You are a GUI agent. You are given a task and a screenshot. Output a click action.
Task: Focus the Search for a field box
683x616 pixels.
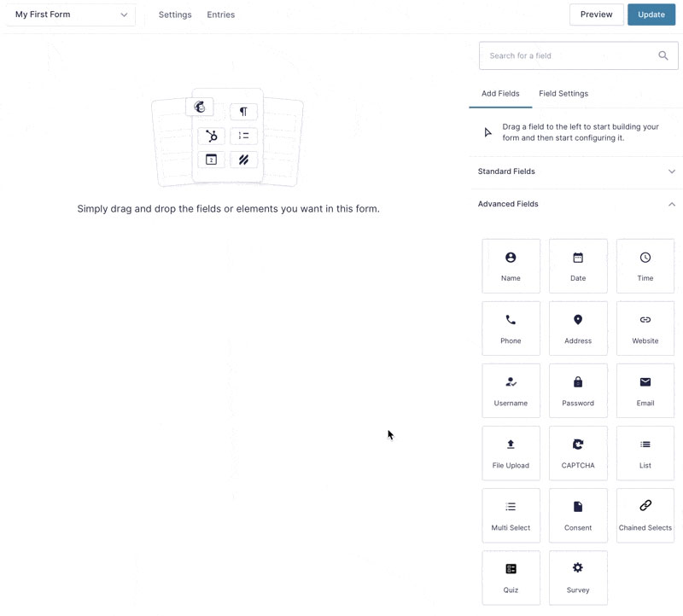point(579,55)
